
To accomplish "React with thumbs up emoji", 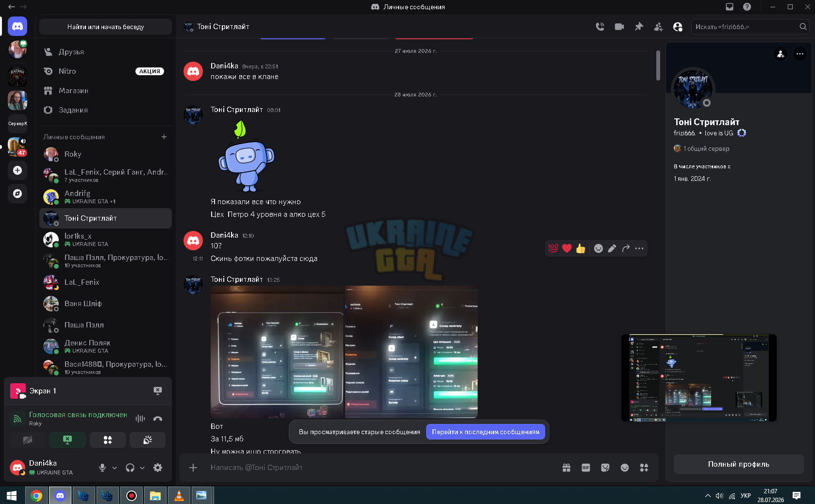I will coord(581,248).
